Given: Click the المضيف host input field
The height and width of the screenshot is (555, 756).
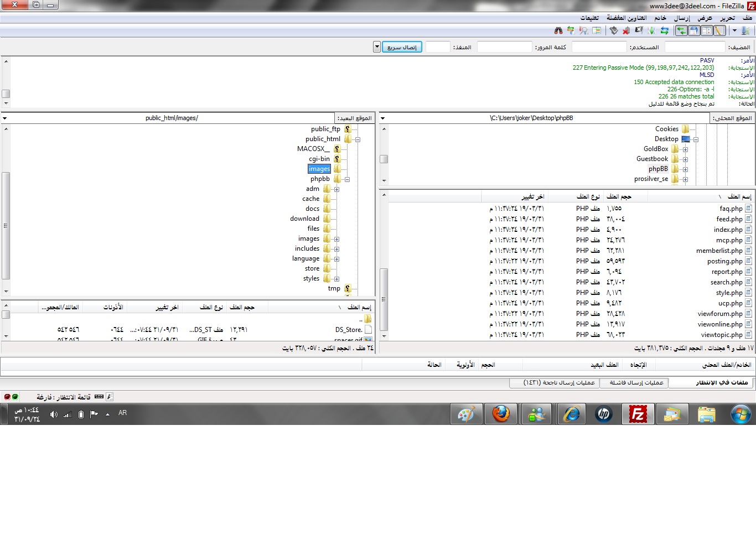Looking at the screenshot, I should pyautogui.click(x=695, y=47).
